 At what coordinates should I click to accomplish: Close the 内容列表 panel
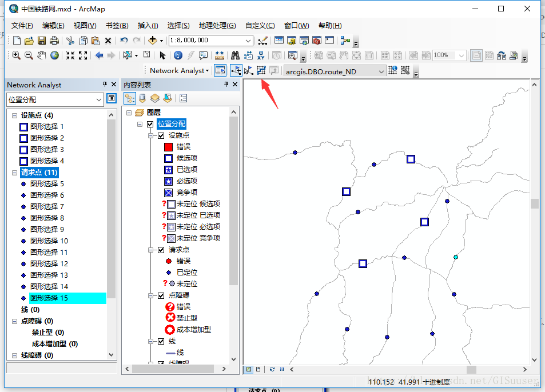(235, 85)
